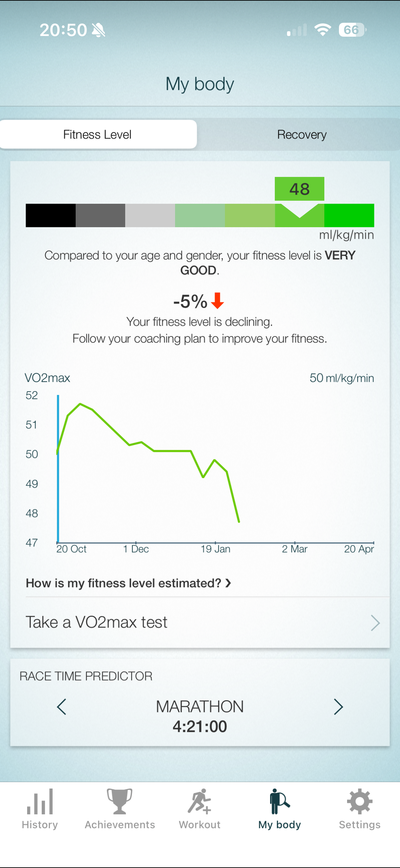Tap the Marathon 4:21:00 prediction
Image resolution: width=400 pixels, height=868 pixels.
pyautogui.click(x=200, y=717)
